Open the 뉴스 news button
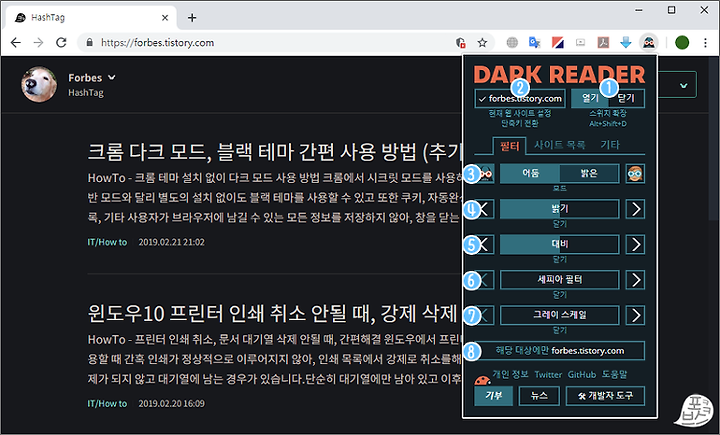 [x=539, y=395]
